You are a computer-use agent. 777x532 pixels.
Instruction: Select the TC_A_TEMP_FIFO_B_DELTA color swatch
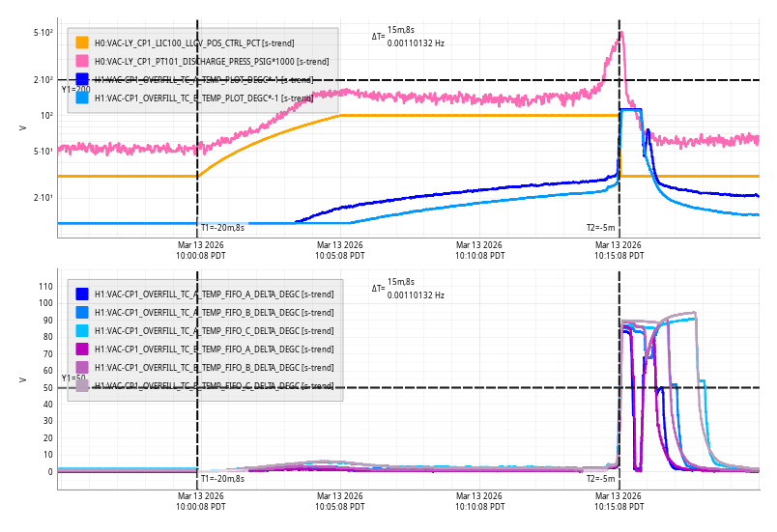(82, 312)
